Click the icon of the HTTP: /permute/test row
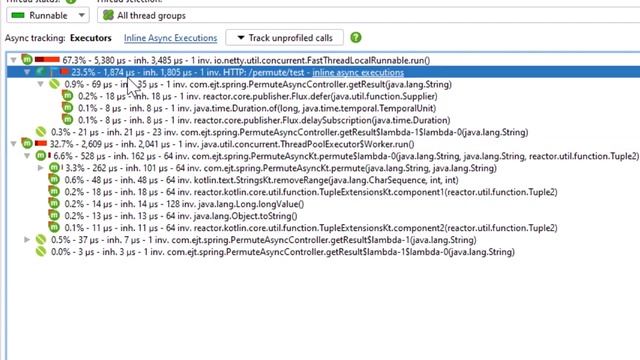The width and height of the screenshot is (640, 360). (40, 72)
